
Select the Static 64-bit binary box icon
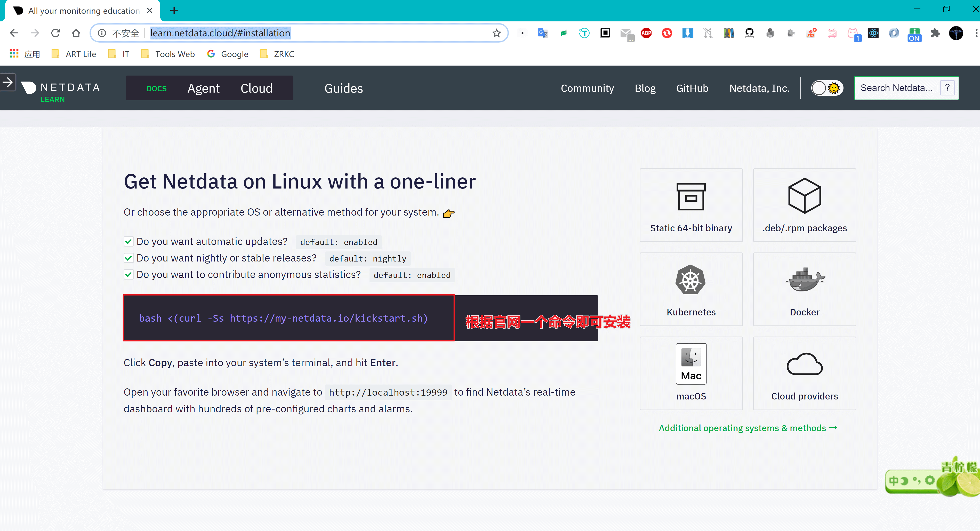pos(690,196)
